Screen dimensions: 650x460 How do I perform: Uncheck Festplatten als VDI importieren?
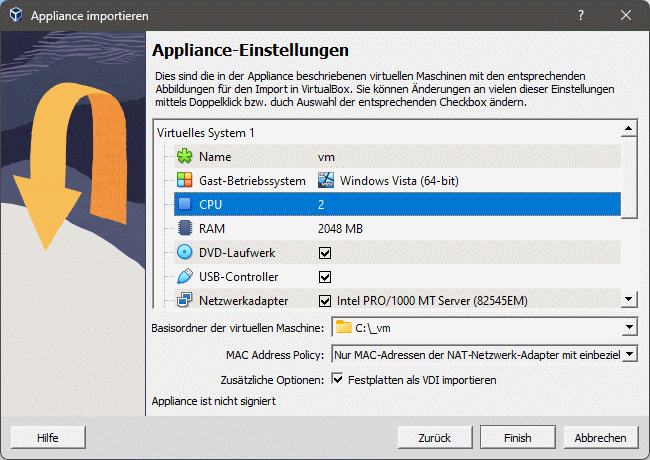pos(337,379)
